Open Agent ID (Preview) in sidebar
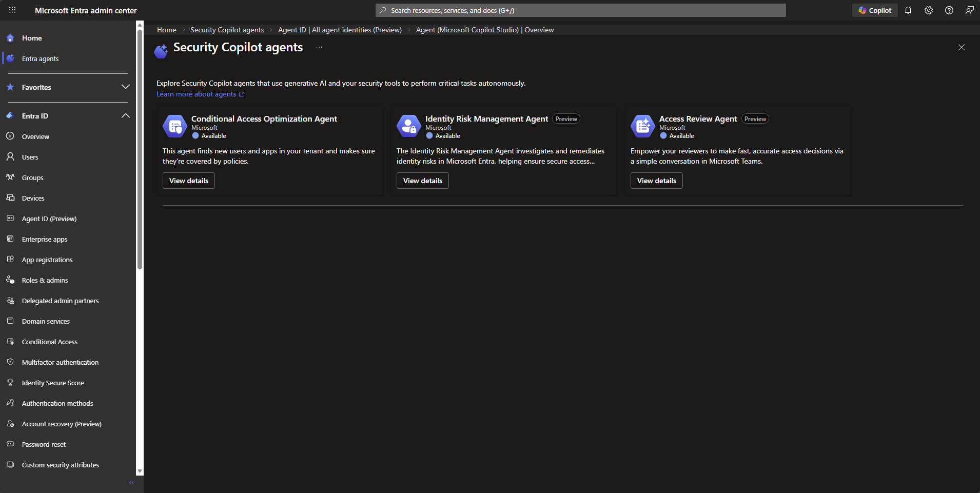 pyautogui.click(x=49, y=219)
